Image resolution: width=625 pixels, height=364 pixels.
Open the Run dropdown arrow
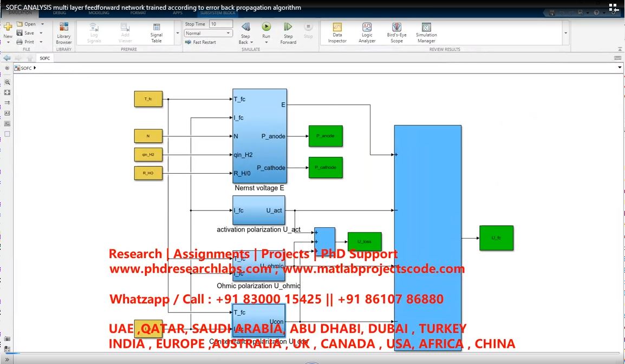coord(266,42)
